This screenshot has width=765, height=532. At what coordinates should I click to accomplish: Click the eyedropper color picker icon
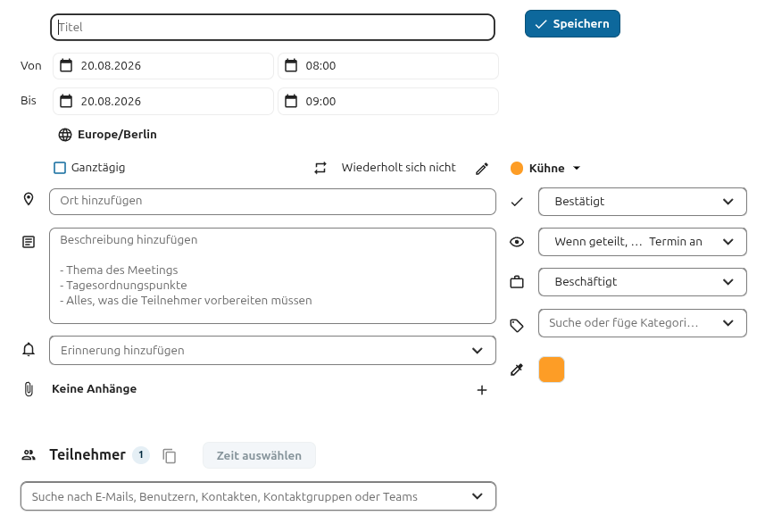click(x=517, y=370)
